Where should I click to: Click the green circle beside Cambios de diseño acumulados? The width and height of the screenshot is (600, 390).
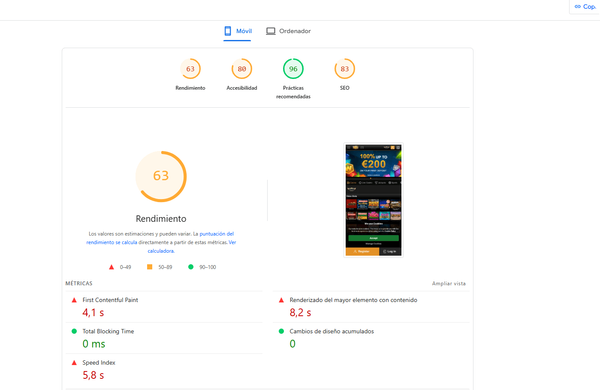tap(281, 331)
